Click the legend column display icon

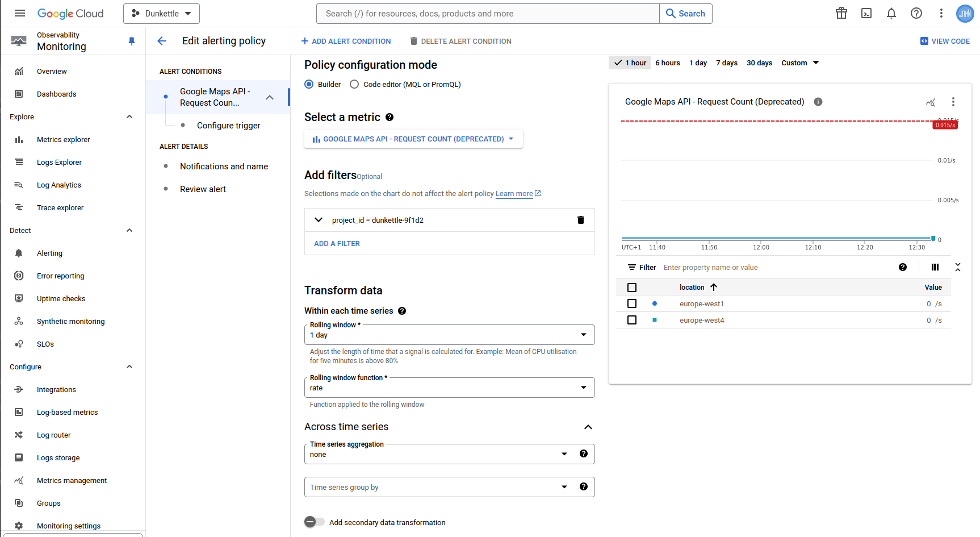click(x=935, y=268)
